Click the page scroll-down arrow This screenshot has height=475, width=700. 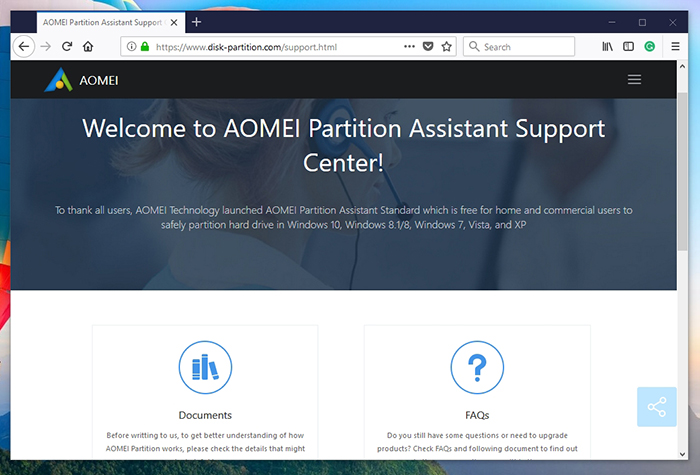(x=682, y=454)
